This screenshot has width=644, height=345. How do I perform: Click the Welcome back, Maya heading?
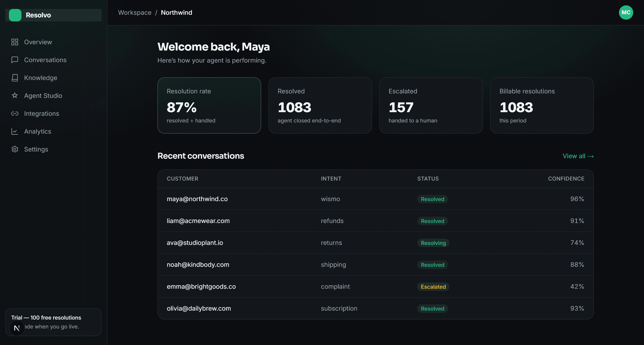(x=213, y=47)
